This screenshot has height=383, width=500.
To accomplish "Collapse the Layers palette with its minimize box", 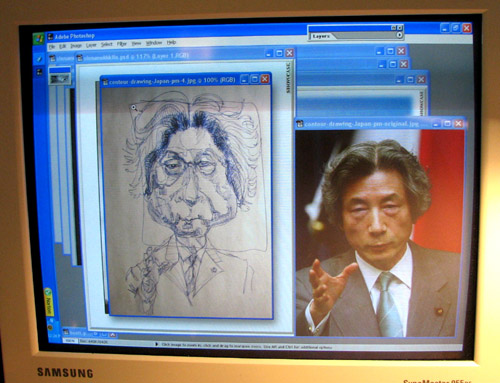I will tap(393, 28).
